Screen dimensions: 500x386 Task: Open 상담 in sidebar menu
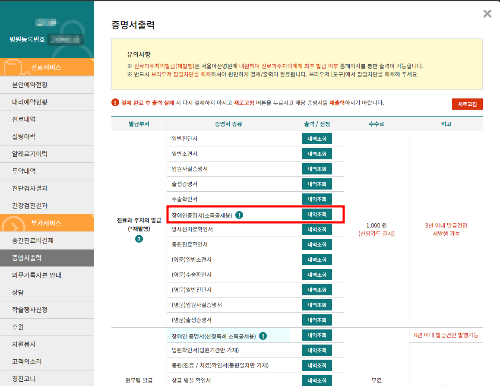pyautogui.click(x=47, y=292)
